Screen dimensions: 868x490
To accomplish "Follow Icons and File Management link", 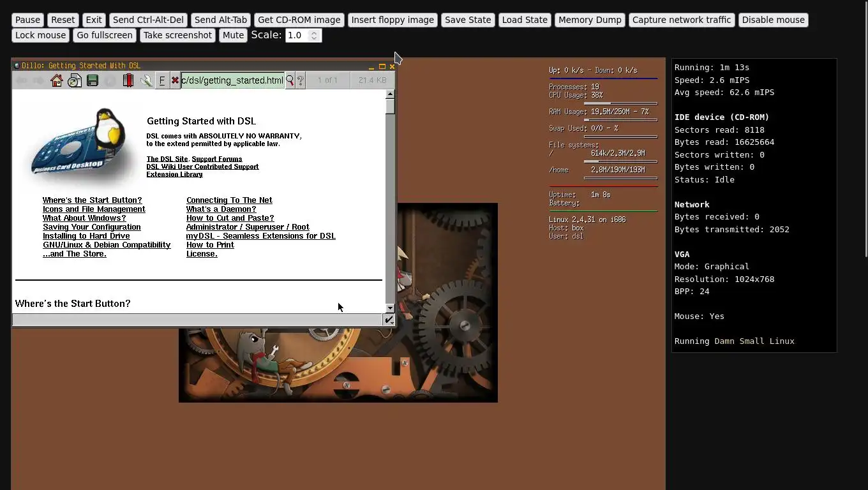I will [94, 209].
